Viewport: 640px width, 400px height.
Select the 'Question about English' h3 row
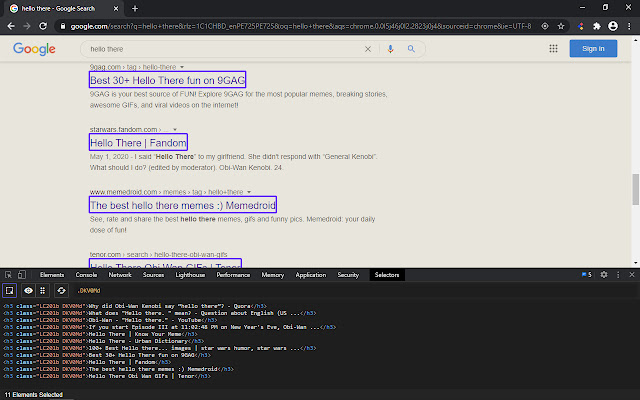pyautogui.click(x=160, y=313)
